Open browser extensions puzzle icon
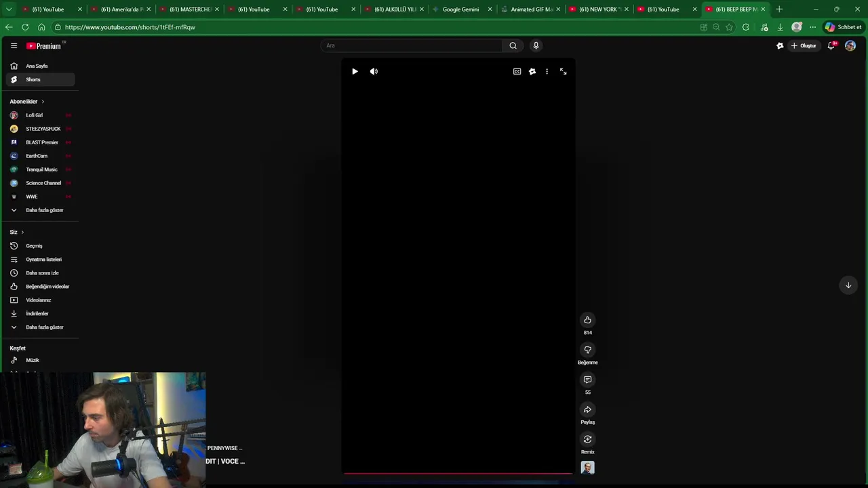 (x=746, y=27)
